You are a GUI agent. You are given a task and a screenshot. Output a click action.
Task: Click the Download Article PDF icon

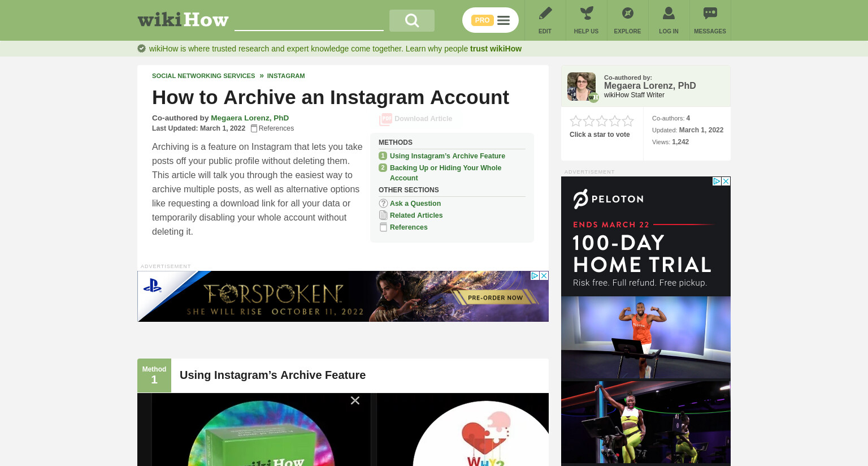pos(385,119)
